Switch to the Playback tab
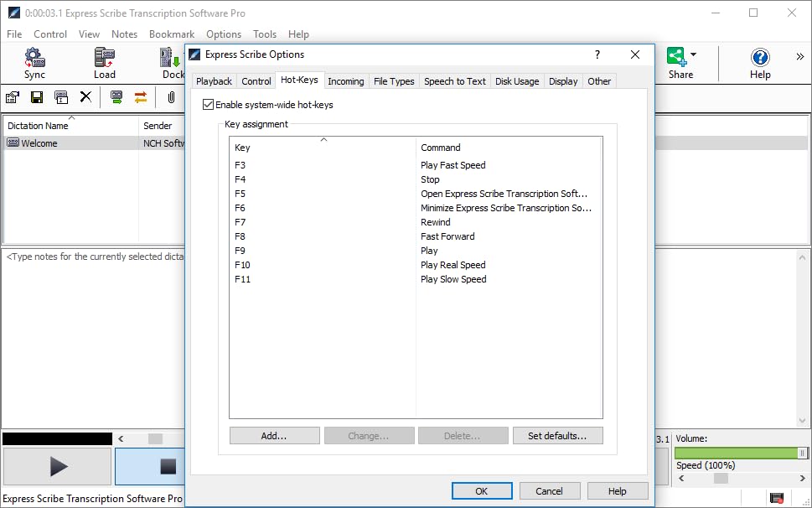The image size is (812, 508). [x=214, y=81]
